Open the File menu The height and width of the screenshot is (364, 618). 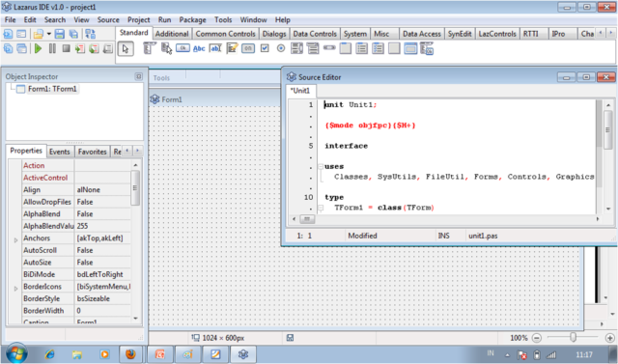(x=10, y=19)
